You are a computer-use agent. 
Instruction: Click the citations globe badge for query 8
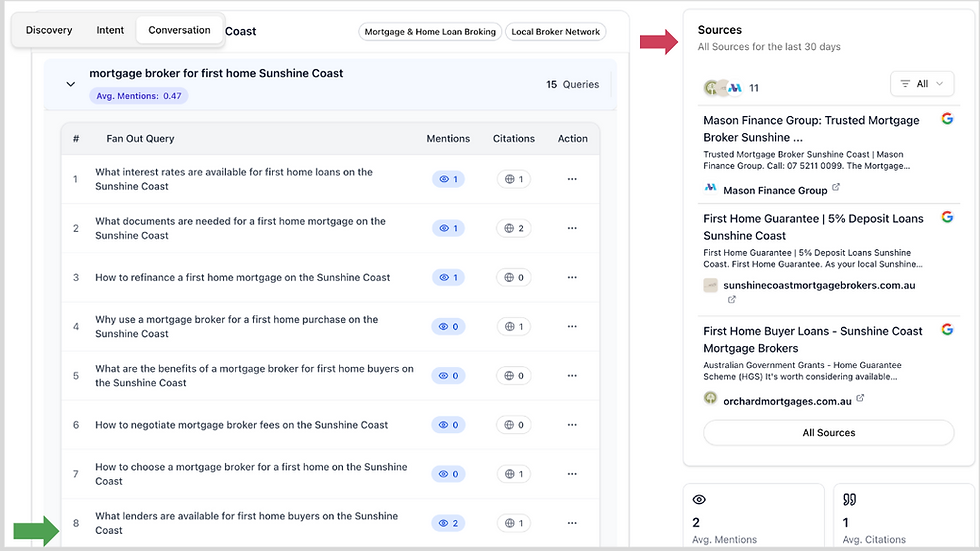(x=513, y=523)
